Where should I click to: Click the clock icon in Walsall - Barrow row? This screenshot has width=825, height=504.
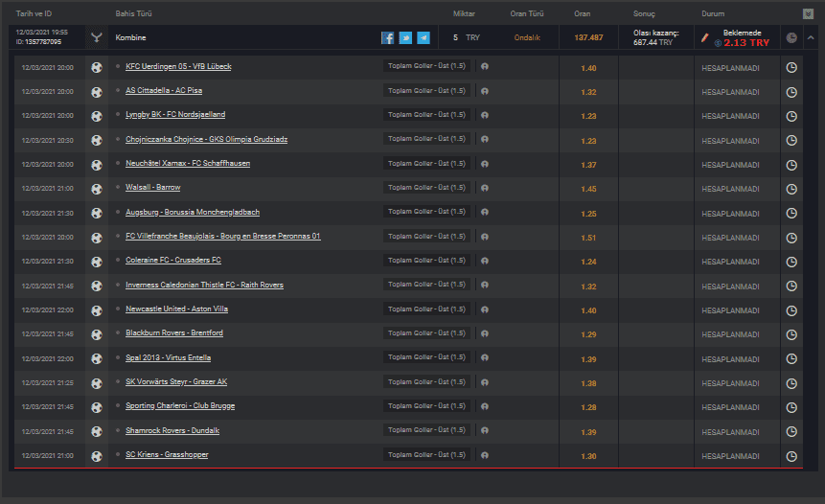click(791, 189)
